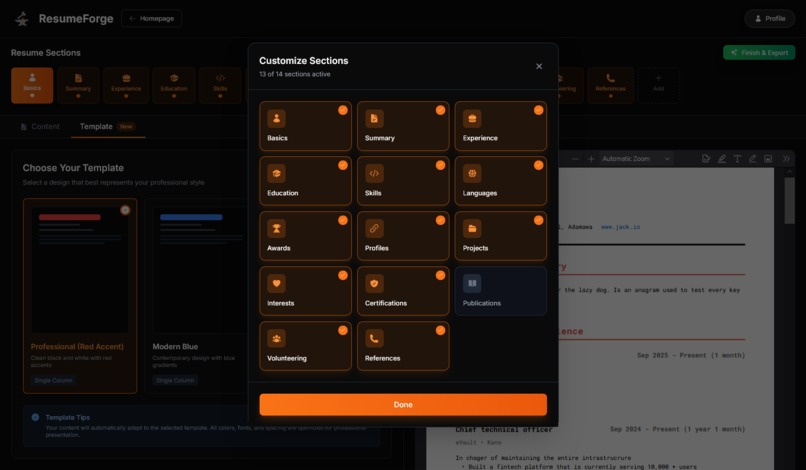Click the Certifications shield icon
The image size is (806, 470).
pos(374,284)
